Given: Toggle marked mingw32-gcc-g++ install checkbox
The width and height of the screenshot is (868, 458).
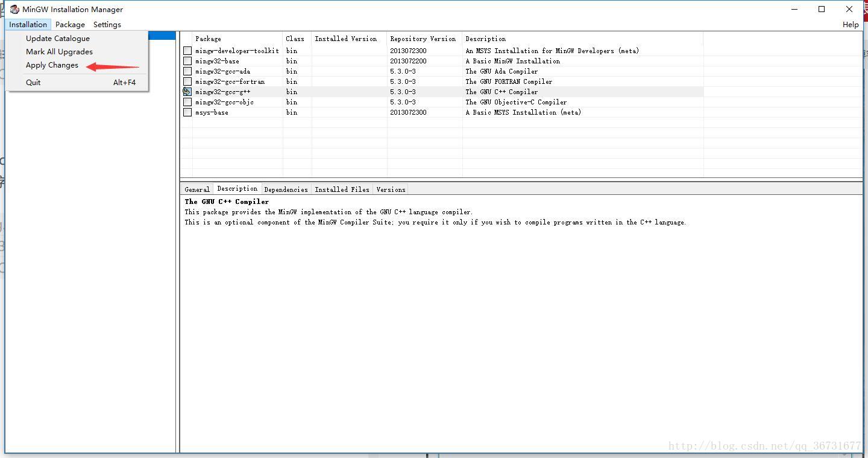Looking at the screenshot, I should click(x=187, y=92).
